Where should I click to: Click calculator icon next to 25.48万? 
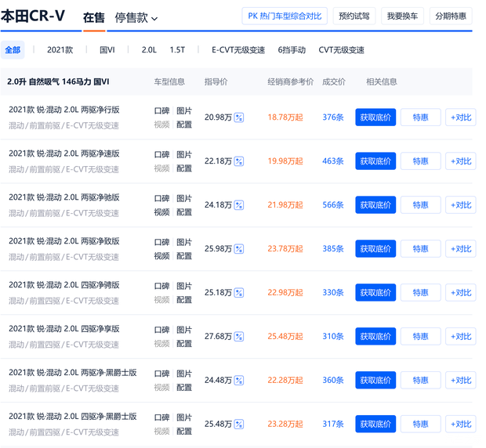tap(239, 425)
